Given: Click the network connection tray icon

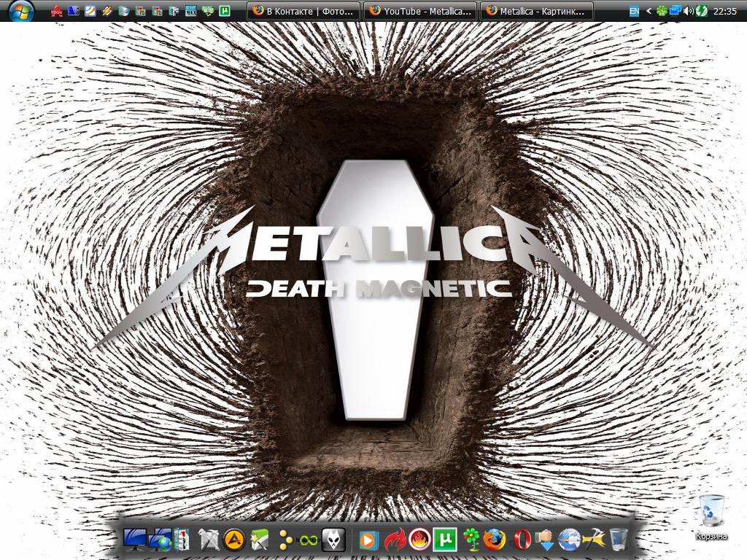Looking at the screenshot, I should tap(675, 11).
